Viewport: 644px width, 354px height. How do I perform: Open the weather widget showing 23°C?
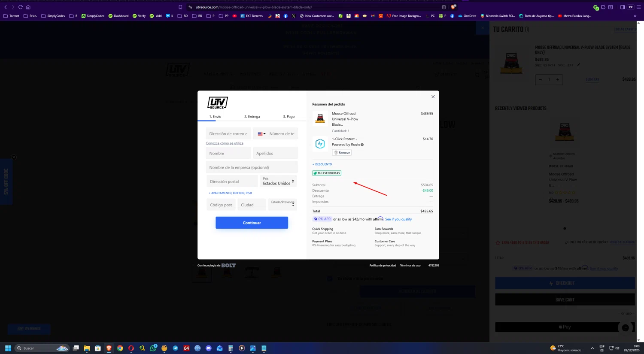pyautogui.click(x=565, y=348)
